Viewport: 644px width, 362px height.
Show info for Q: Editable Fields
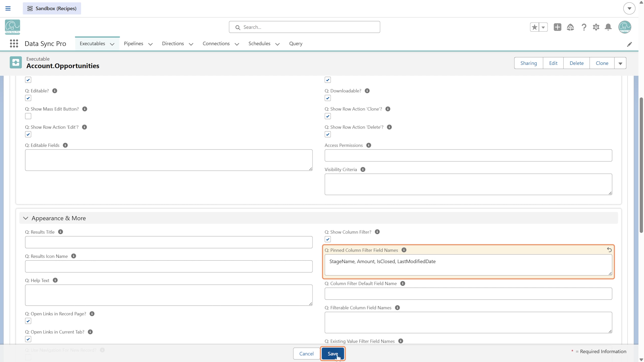(x=65, y=145)
